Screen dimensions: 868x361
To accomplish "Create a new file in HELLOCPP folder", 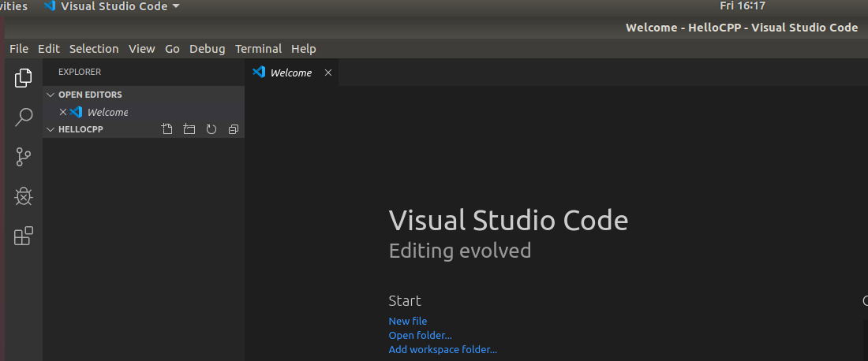I will pos(166,129).
